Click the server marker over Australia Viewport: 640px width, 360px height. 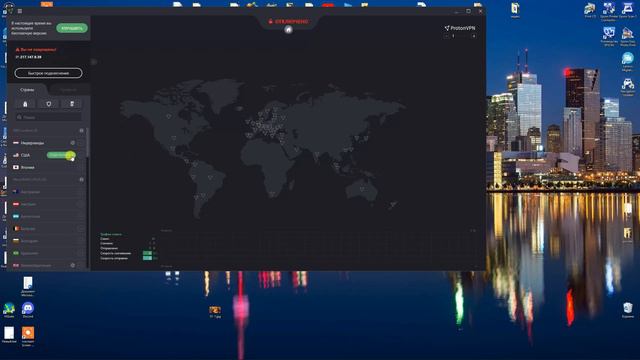[x=362, y=189]
